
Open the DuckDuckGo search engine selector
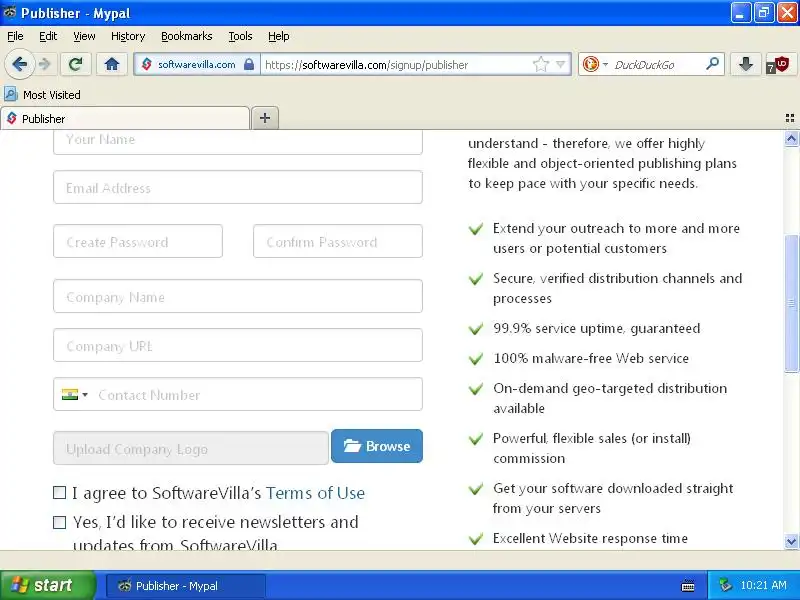(595, 64)
